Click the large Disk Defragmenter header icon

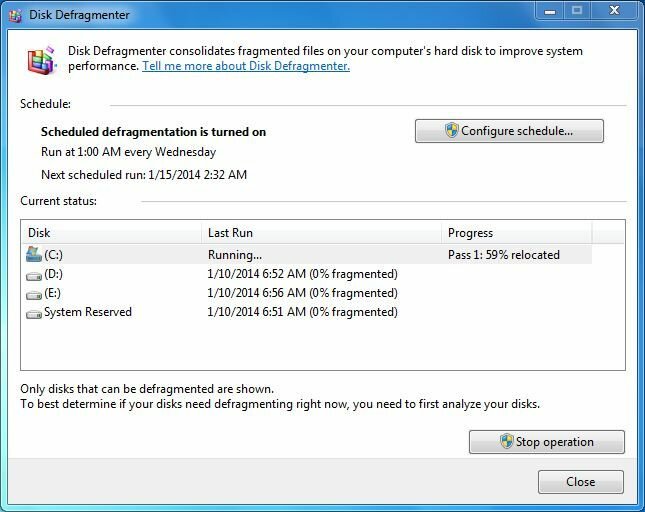41,60
